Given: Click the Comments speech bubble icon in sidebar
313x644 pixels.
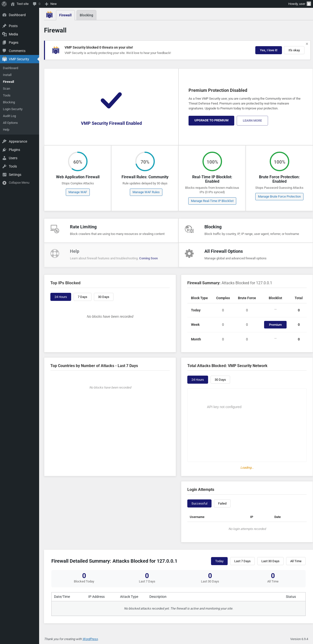Looking at the screenshot, I should [4, 51].
